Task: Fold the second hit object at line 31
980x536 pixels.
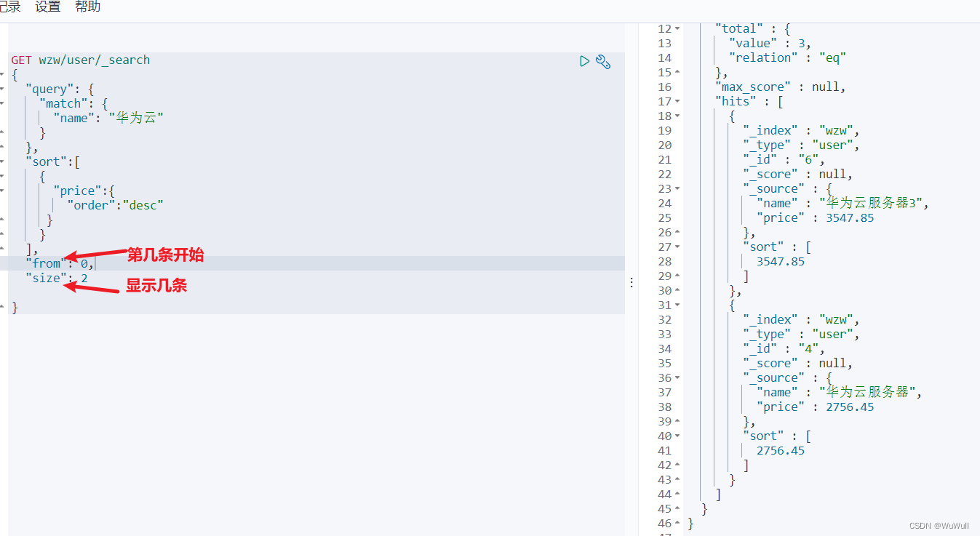Action: [x=678, y=305]
